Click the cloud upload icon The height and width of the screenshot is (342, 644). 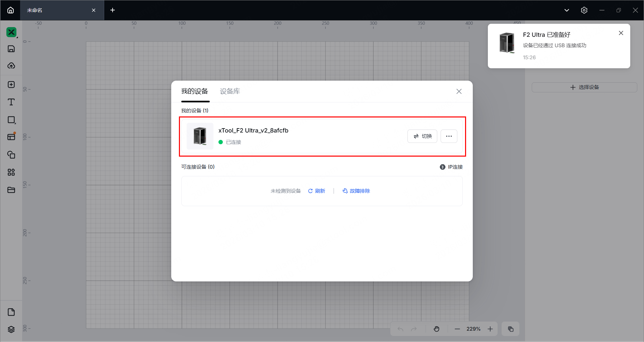(11, 66)
